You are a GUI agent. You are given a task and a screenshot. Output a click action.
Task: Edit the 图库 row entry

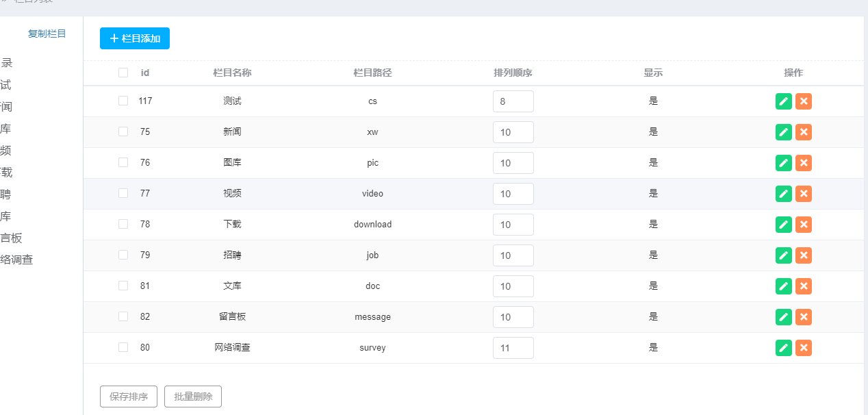[784, 163]
